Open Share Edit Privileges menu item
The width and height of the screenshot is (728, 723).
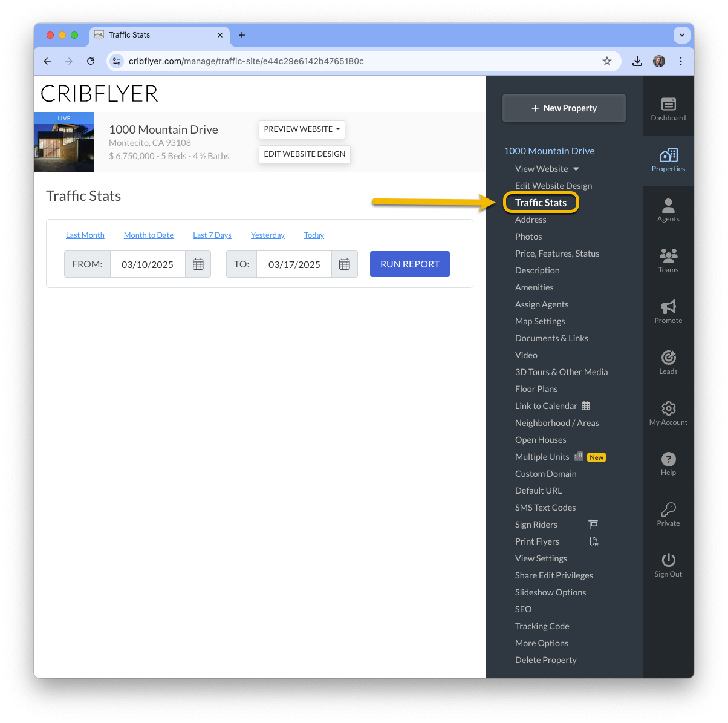(x=554, y=575)
